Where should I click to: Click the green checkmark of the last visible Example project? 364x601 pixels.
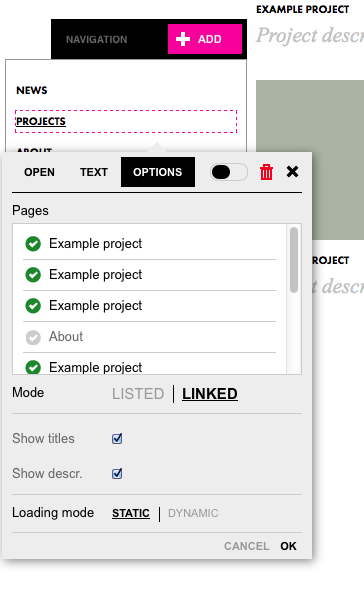(33, 367)
